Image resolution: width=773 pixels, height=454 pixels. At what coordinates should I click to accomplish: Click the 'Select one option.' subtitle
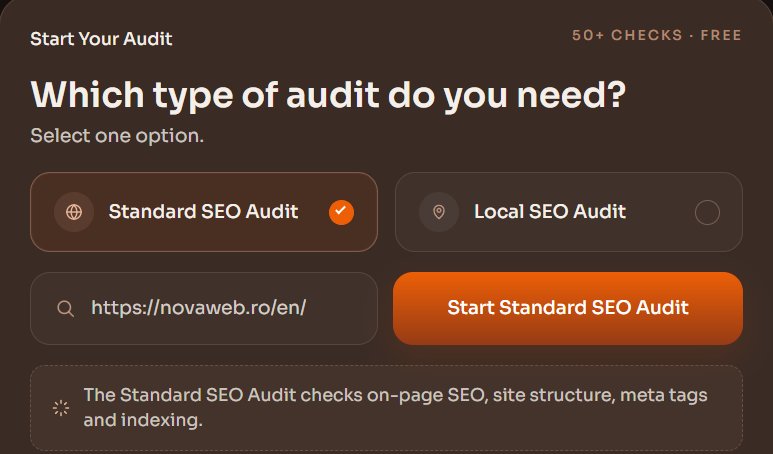tap(117, 136)
